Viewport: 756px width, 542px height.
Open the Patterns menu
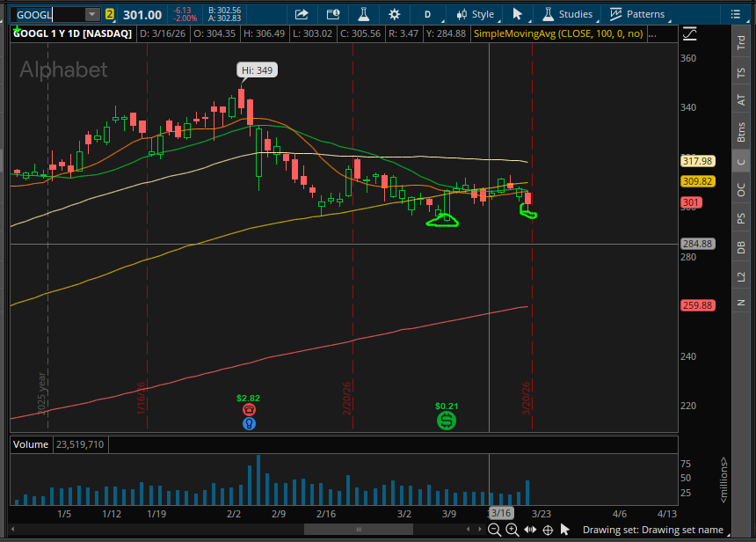(x=638, y=14)
